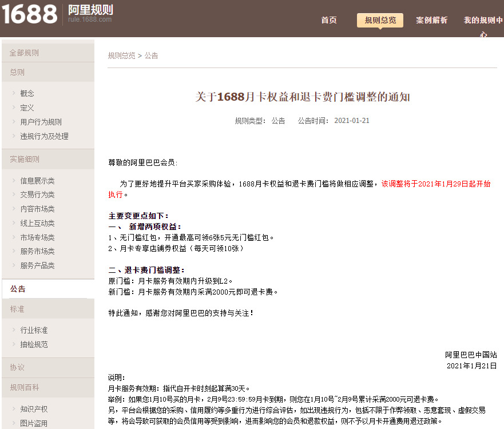Select 内容市场类 in the sidebar

(37, 209)
